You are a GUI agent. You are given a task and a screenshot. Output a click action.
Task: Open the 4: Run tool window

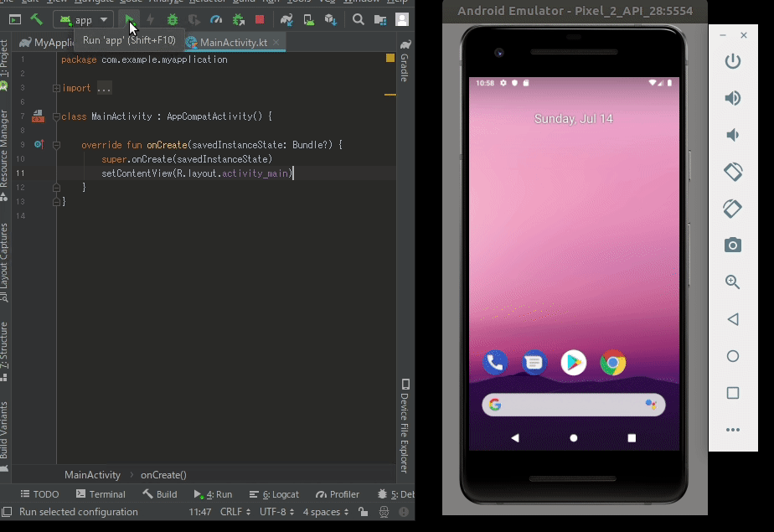click(213, 494)
